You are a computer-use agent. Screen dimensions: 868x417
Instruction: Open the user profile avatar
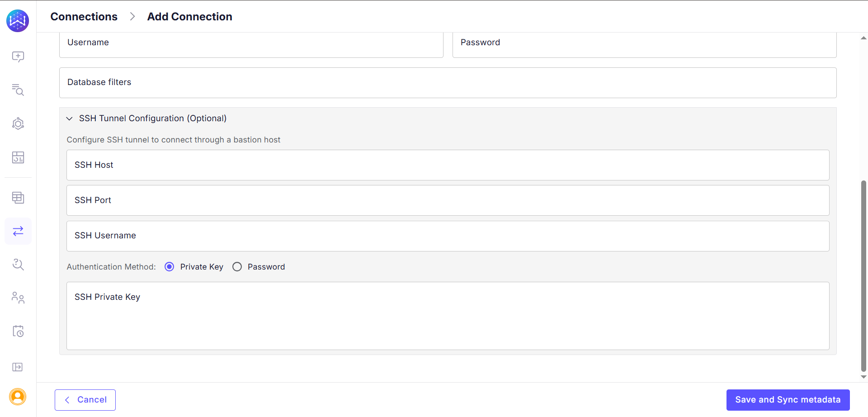coord(18,397)
